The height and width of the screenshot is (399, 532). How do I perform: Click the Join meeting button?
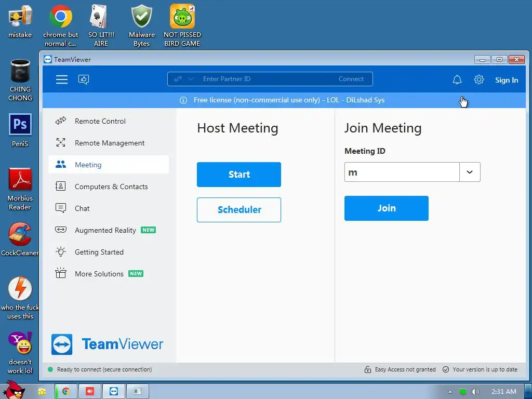click(387, 208)
